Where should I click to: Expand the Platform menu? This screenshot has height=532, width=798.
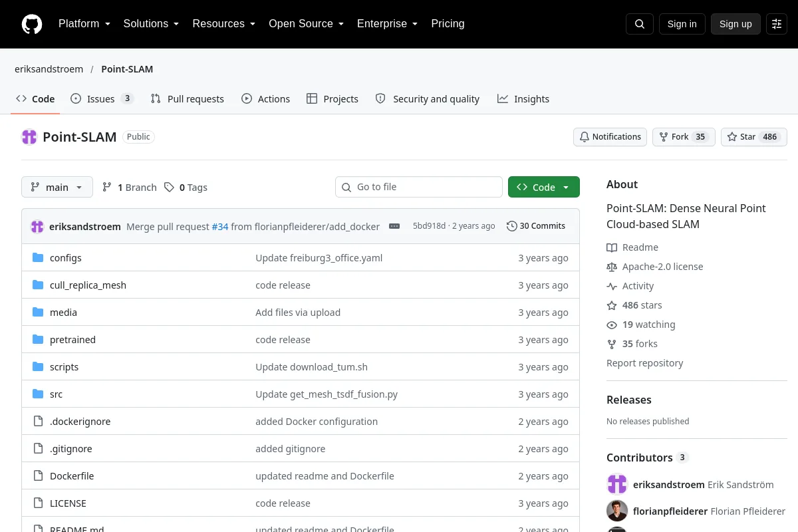pos(84,24)
